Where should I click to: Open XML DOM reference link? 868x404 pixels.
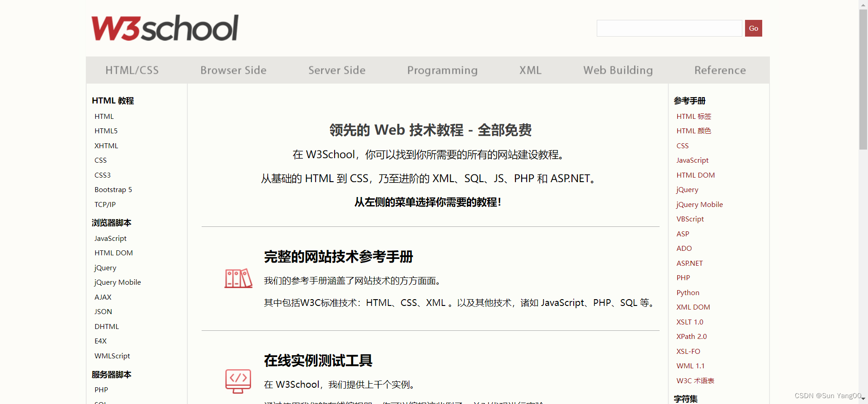693,307
